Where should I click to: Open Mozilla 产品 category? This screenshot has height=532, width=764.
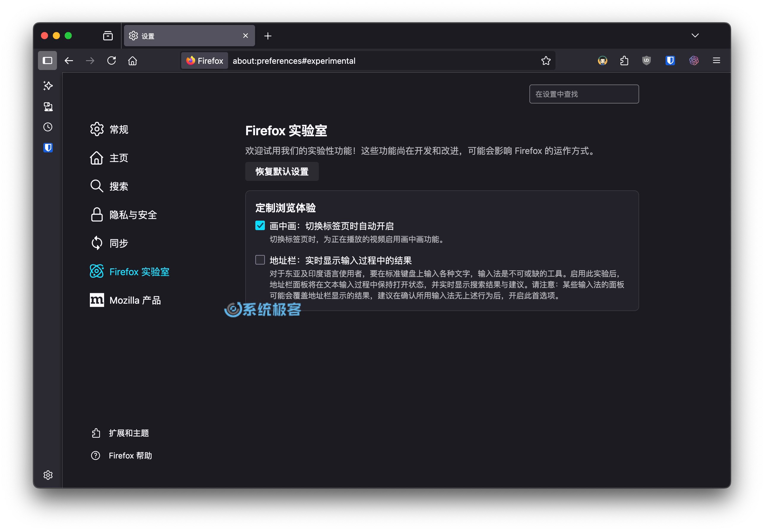(125, 300)
